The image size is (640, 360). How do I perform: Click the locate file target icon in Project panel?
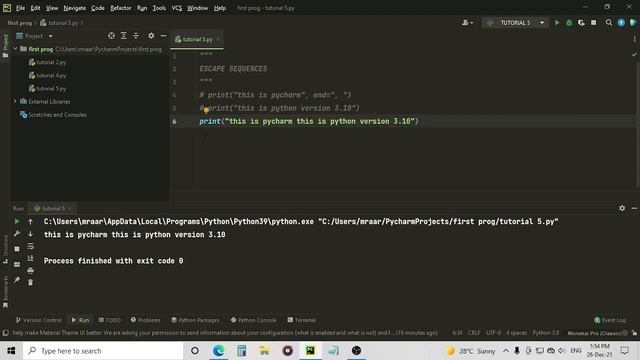tap(111, 36)
